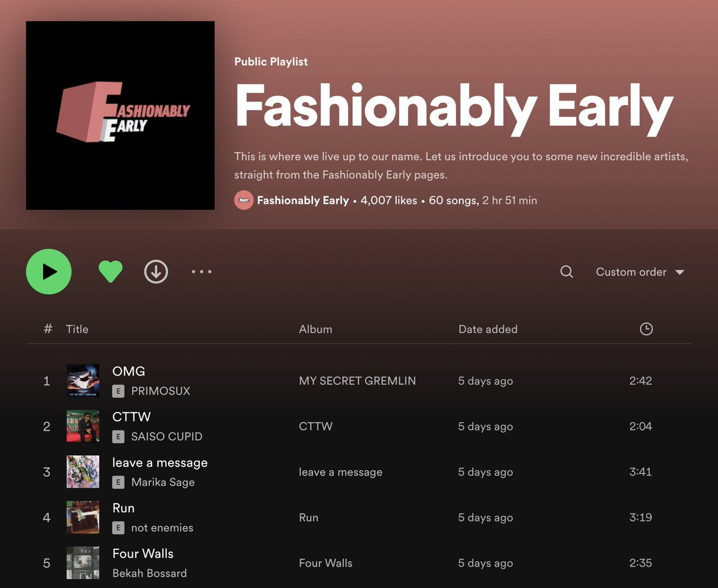This screenshot has width=718, height=588.
Task: Click track number 3 in the list
Action: pyautogui.click(x=47, y=472)
